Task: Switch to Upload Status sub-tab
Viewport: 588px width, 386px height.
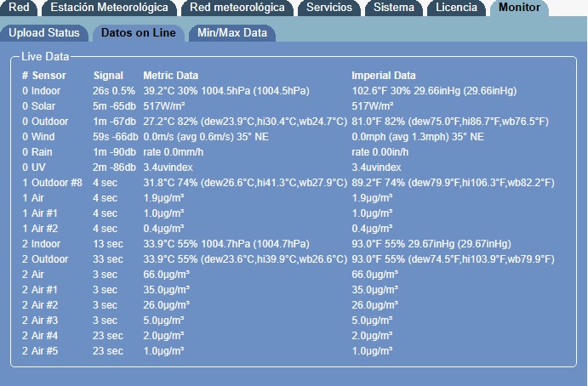Action: [x=44, y=33]
